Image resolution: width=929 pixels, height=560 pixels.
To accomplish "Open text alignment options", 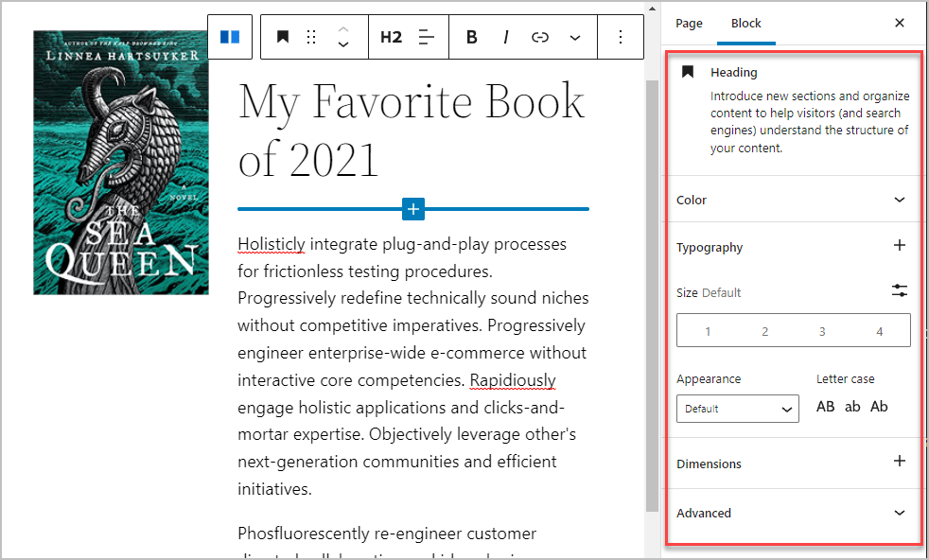I will pyautogui.click(x=427, y=37).
